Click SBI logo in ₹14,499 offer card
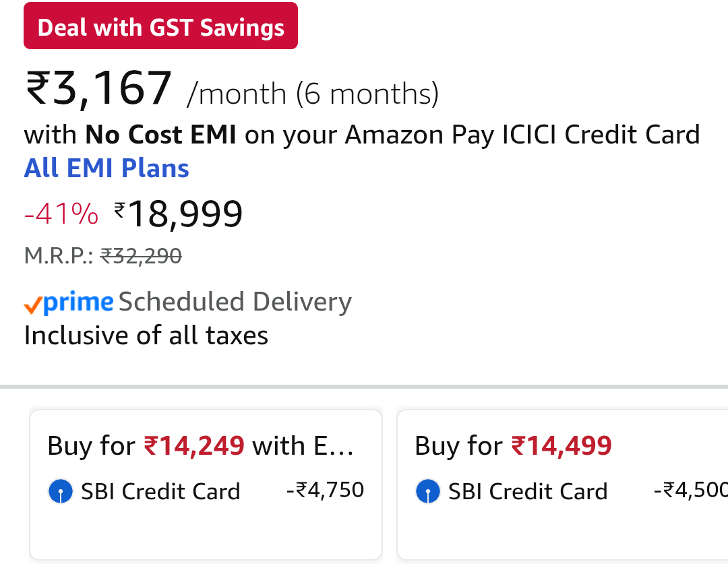 coord(428,492)
